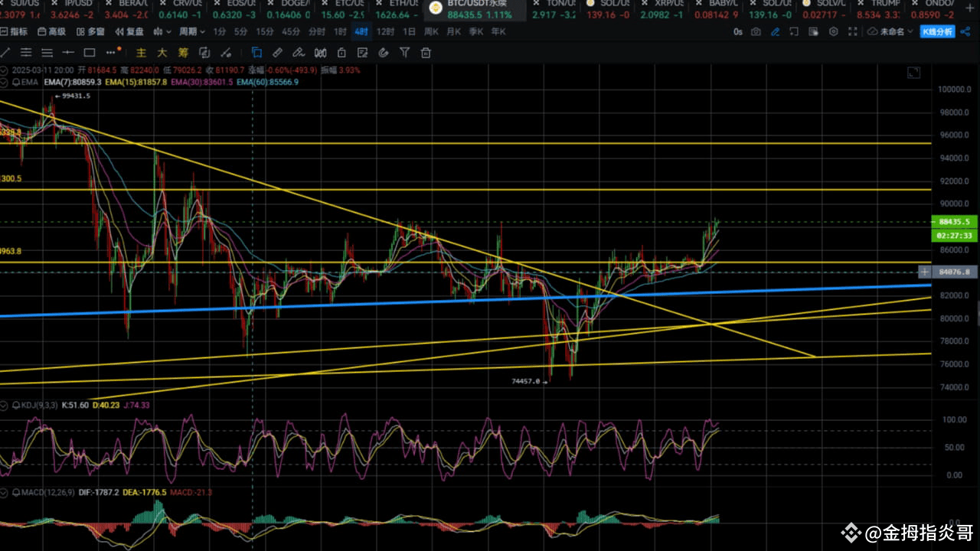
Task: Click the EMA(60):85566.9 legend value
Action: [x=267, y=81]
